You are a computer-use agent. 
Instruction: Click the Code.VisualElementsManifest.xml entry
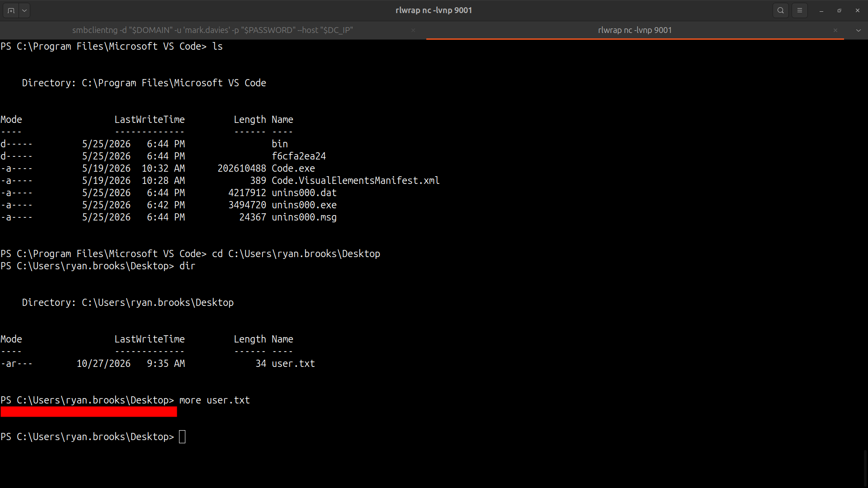click(355, 181)
